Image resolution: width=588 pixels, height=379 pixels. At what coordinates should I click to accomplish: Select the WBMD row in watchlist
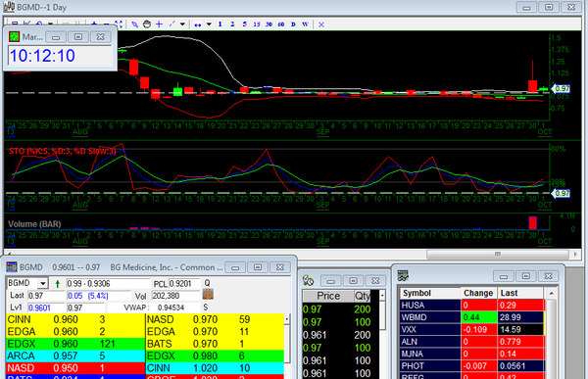click(472, 317)
